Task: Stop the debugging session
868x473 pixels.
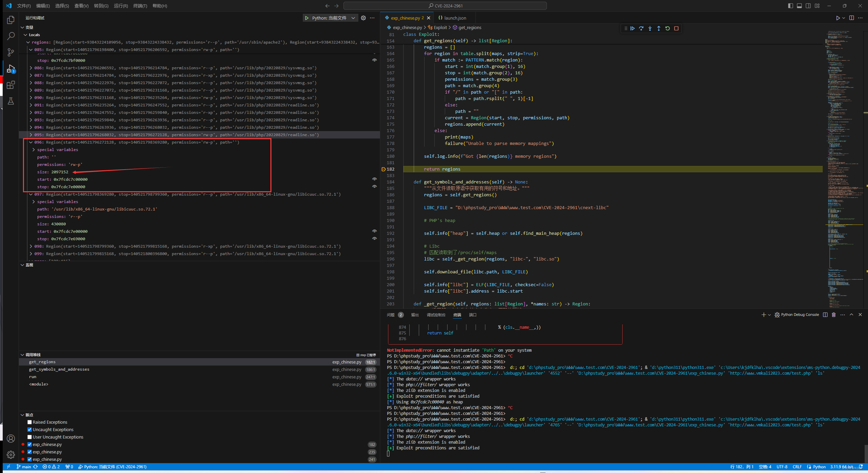Action: [x=676, y=28]
